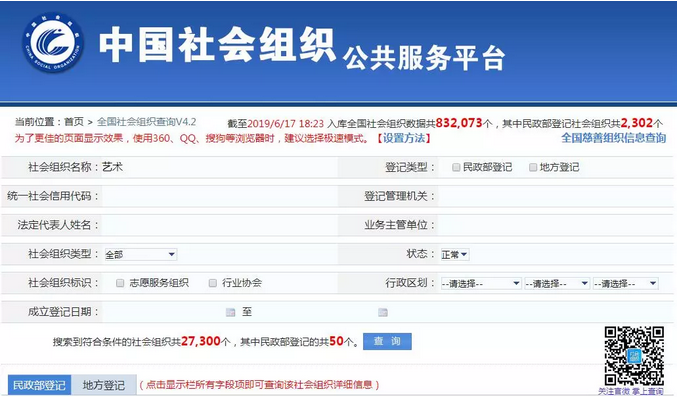Switch to the 地方登记 results tab

coord(104,384)
